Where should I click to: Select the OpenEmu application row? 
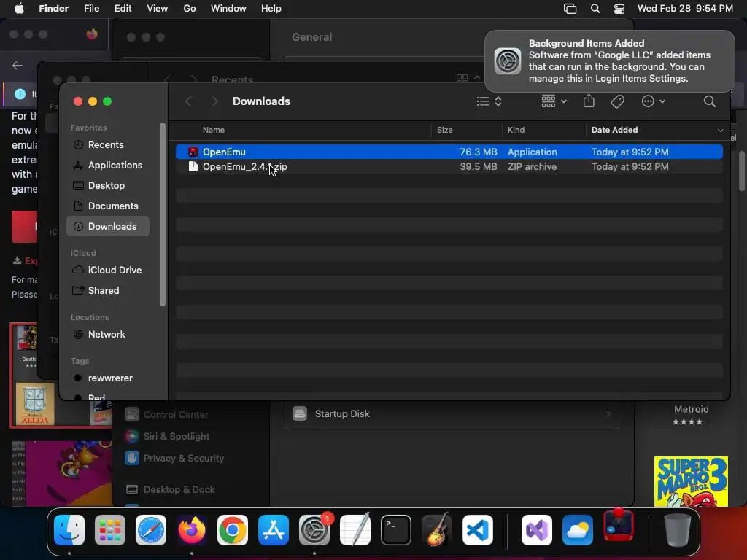[x=449, y=152]
